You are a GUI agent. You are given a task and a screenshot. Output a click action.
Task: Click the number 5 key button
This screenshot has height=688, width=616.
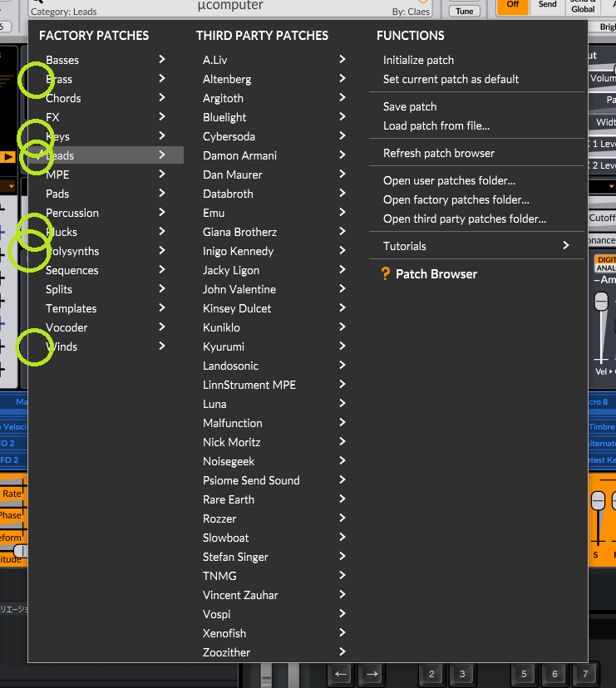click(x=524, y=674)
